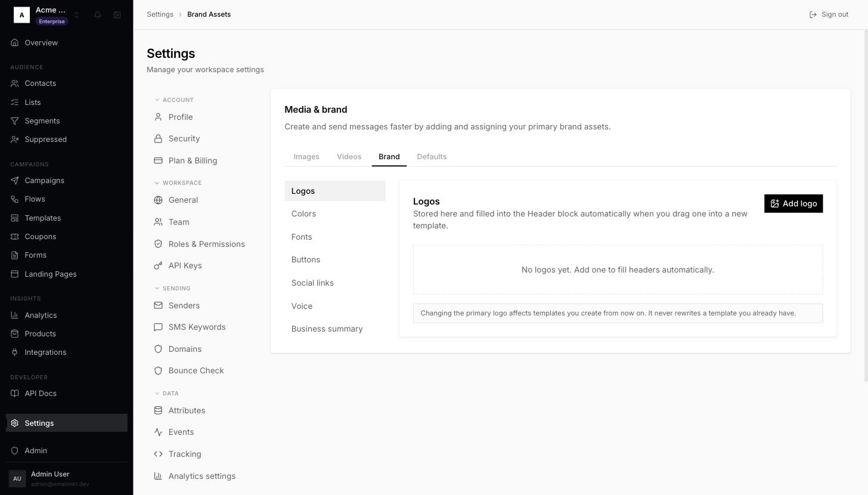This screenshot has height=495, width=868.
Task: Select the Brand tab
Action: (x=389, y=157)
